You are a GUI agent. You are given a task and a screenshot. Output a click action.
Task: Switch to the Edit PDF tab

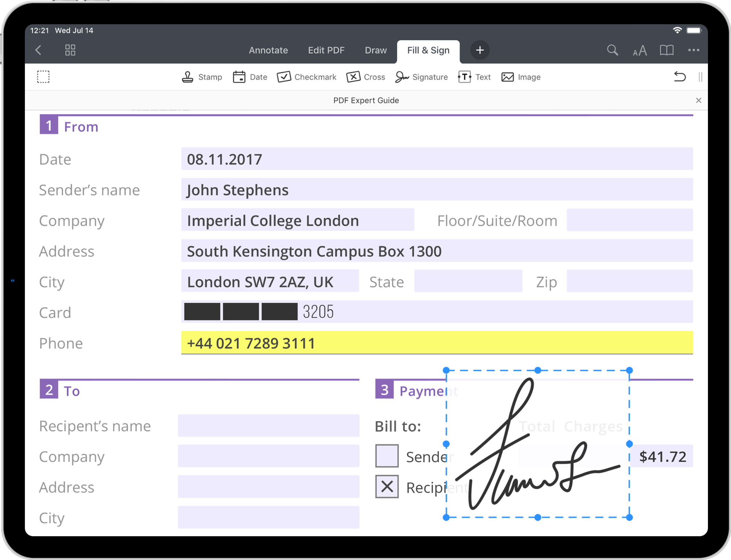[x=326, y=50]
